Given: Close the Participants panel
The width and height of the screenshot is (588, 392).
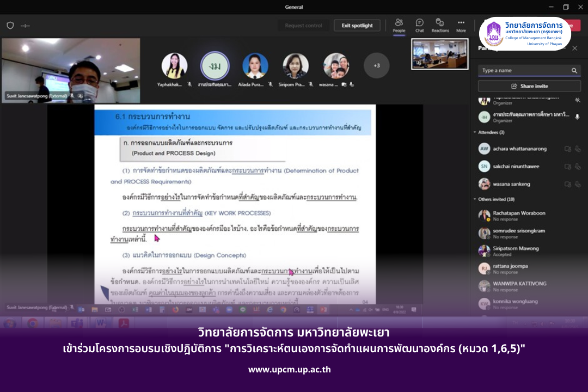Looking at the screenshot, I should click(x=574, y=48).
